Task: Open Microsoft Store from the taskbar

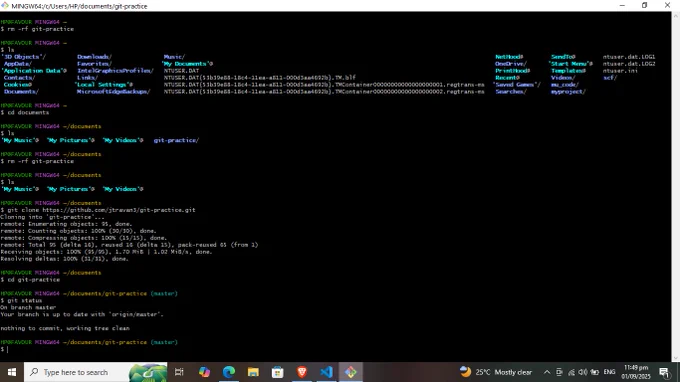Action: pyautogui.click(x=278, y=372)
